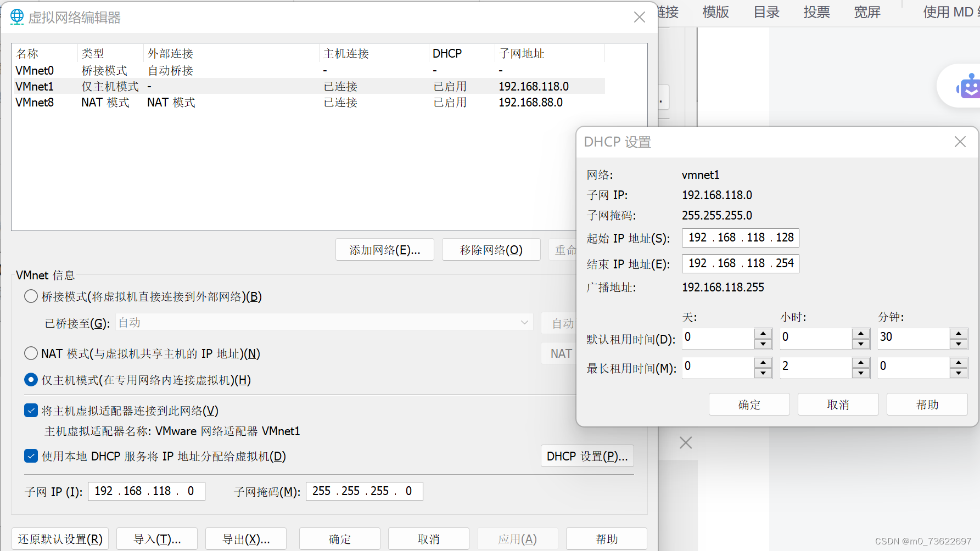Image resolution: width=980 pixels, height=551 pixels.
Task: Increase 最长租用时间 hours value
Action: click(861, 362)
